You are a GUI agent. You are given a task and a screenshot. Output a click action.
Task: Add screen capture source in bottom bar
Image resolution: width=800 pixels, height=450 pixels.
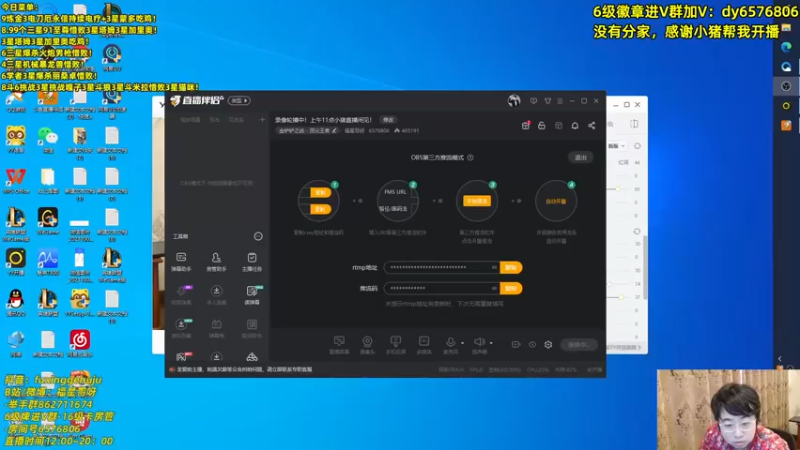tap(339, 344)
